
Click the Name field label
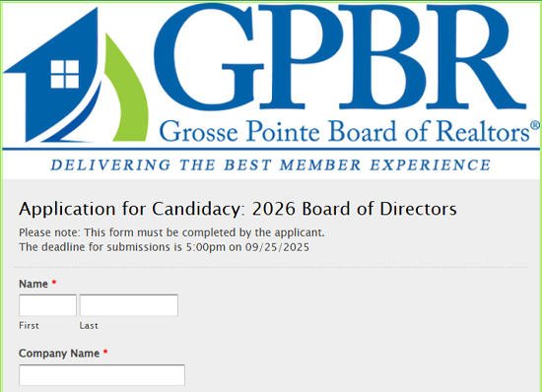tap(34, 284)
